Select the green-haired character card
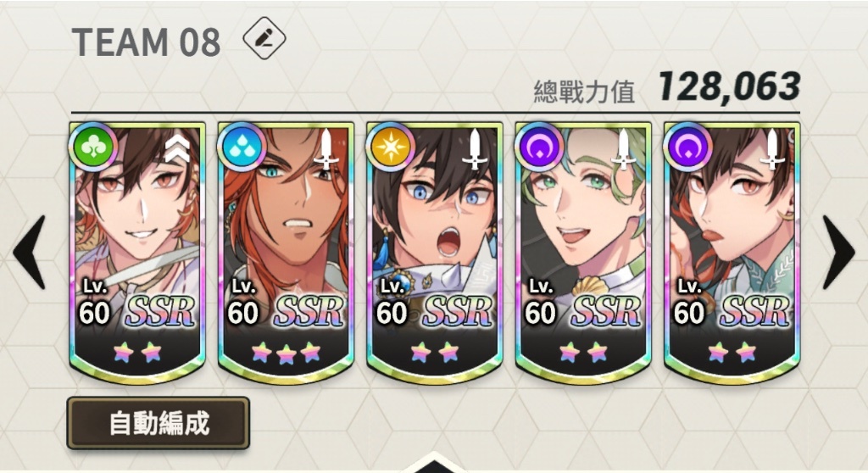Viewport: 868px width, 473px height. point(583,252)
